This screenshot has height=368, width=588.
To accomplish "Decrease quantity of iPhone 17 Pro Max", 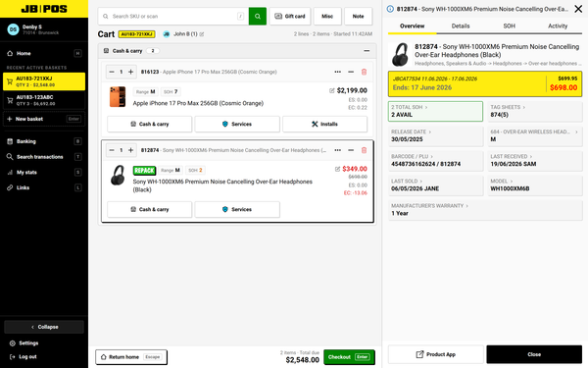I will 112,72.
